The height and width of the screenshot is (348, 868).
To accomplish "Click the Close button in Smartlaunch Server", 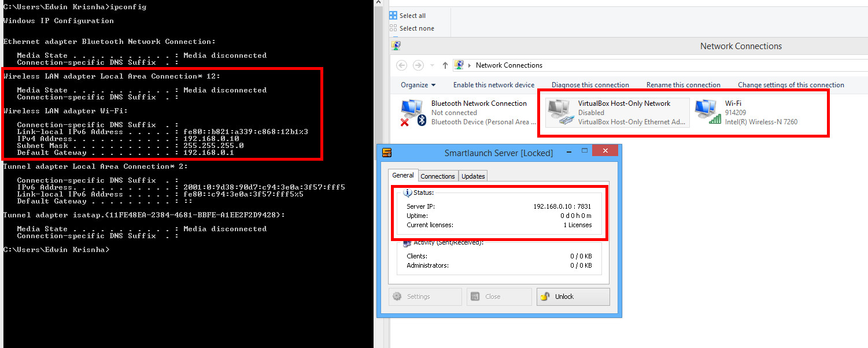I will [499, 297].
